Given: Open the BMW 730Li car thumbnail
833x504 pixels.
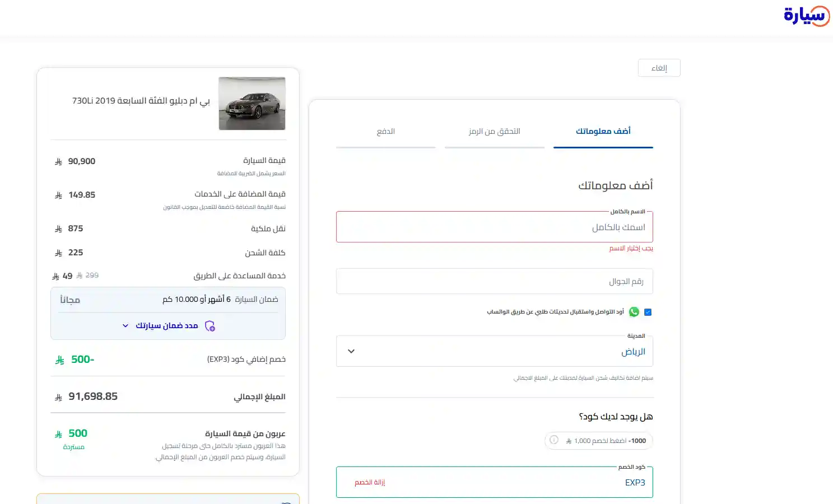Looking at the screenshot, I should click(x=252, y=104).
